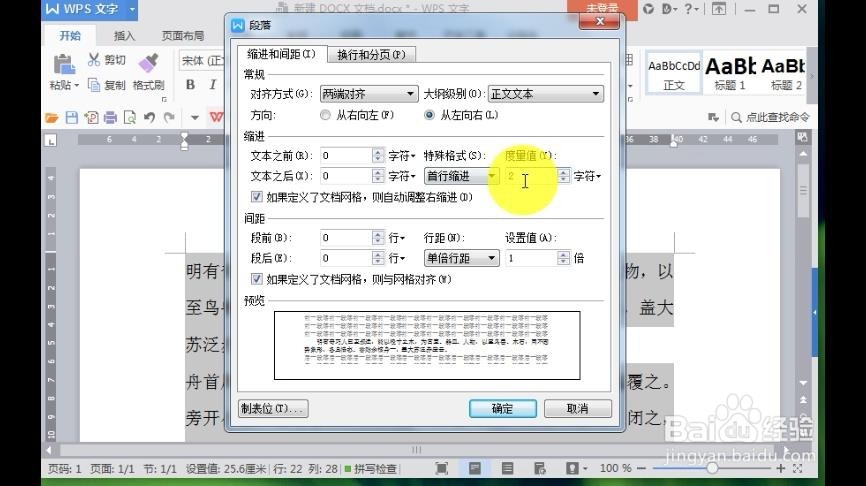Click the 取消 button
This screenshot has width=866, height=486.
578,409
